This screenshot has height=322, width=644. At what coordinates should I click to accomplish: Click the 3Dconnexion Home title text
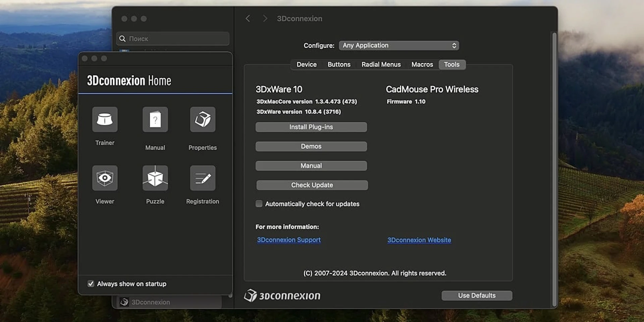click(x=129, y=80)
